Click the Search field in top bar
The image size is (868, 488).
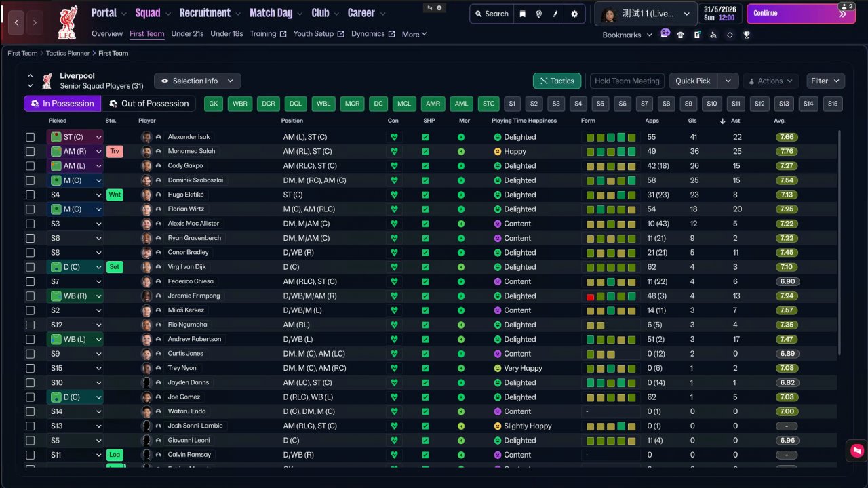coord(492,14)
